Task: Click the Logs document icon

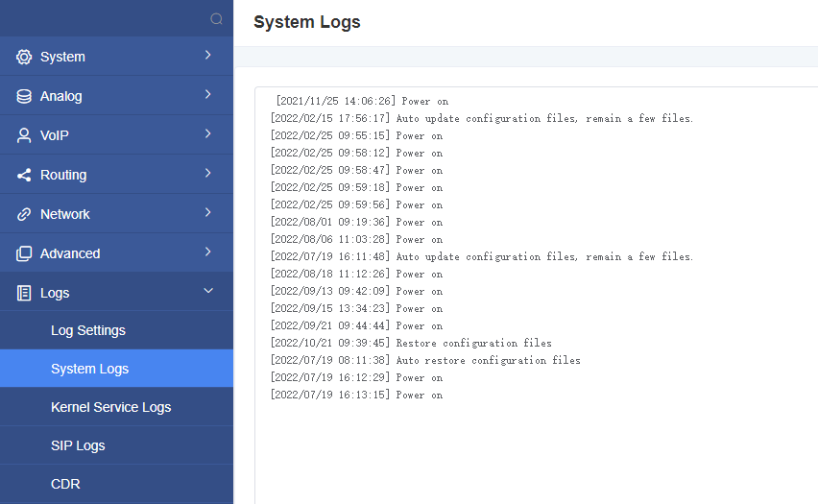Action: (24, 293)
